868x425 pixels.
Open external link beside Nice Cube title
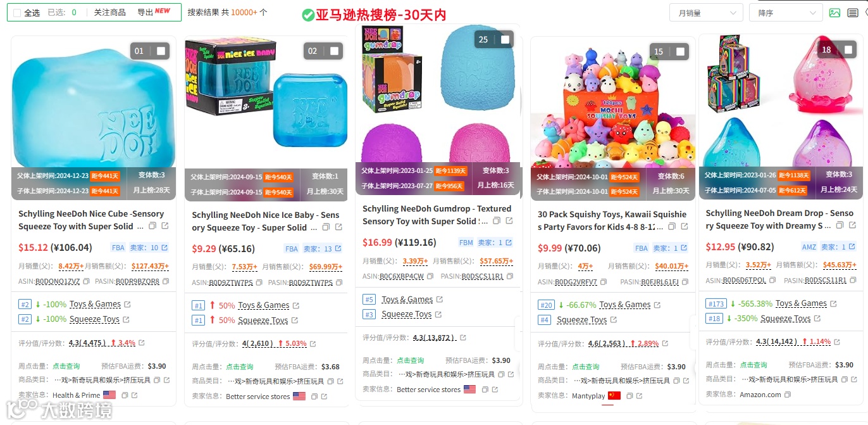pos(165,226)
